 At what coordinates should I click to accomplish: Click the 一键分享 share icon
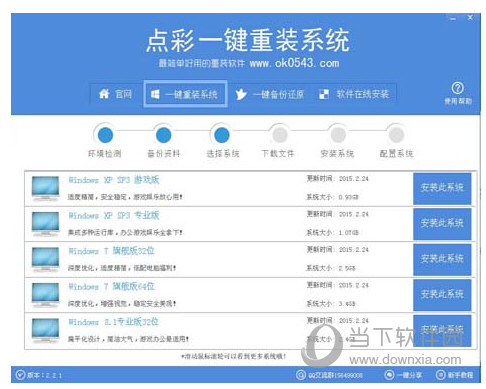coord(389,375)
